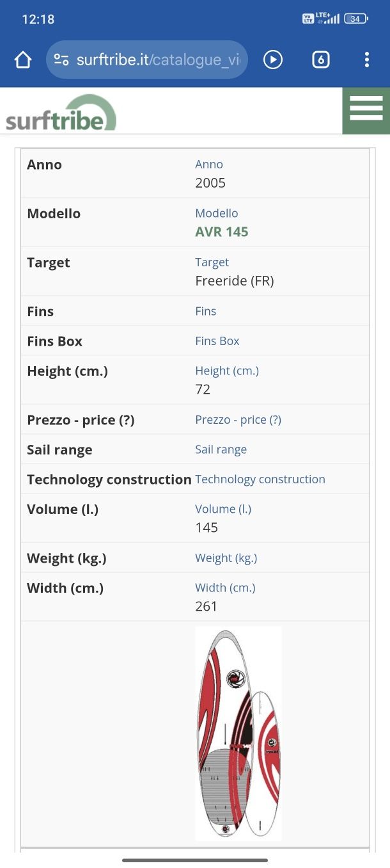The image size is (390, 868).
Task: Tap the Prezzo - price (?) label
Action: click(x=81, y=420)
